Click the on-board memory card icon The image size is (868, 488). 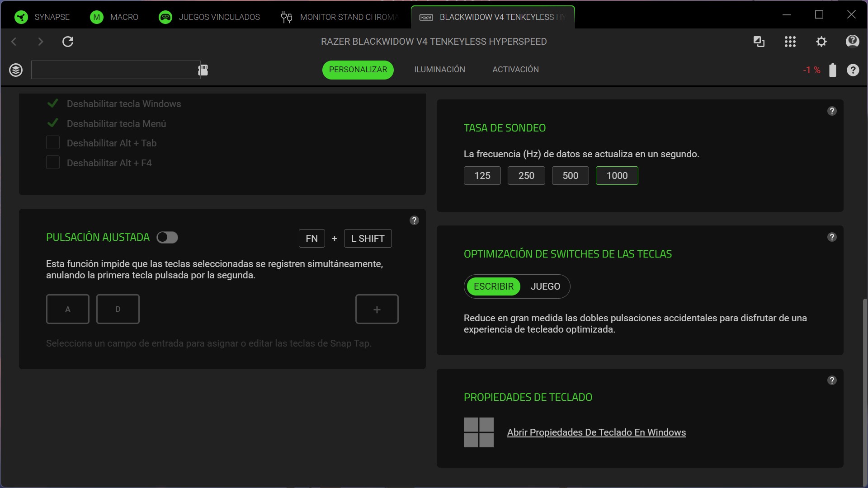point(203,70)
